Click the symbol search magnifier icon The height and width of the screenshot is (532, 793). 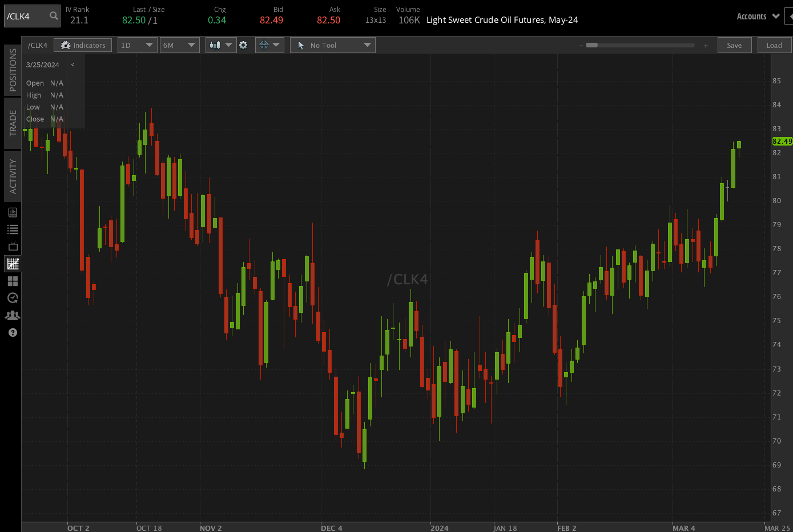(52, 16)
